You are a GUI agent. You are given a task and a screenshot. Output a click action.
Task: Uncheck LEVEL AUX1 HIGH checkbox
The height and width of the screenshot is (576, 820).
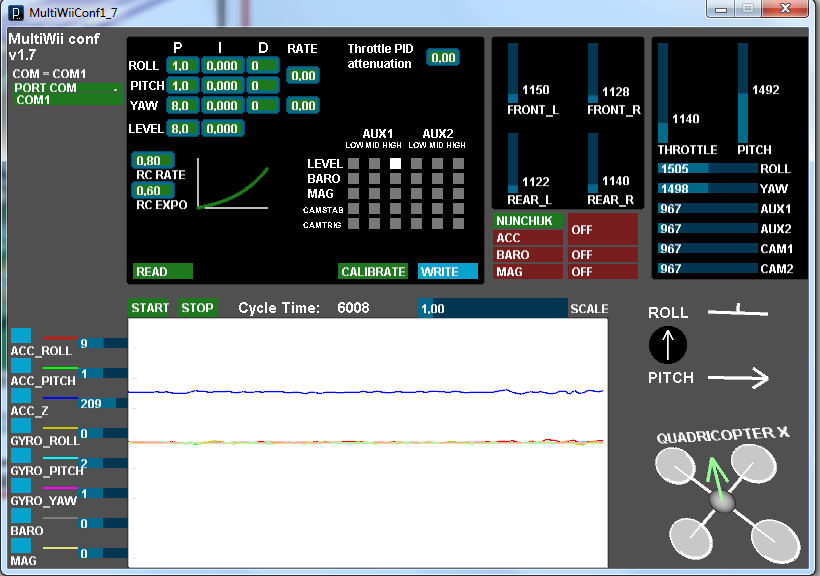click(x=395, y=163)
